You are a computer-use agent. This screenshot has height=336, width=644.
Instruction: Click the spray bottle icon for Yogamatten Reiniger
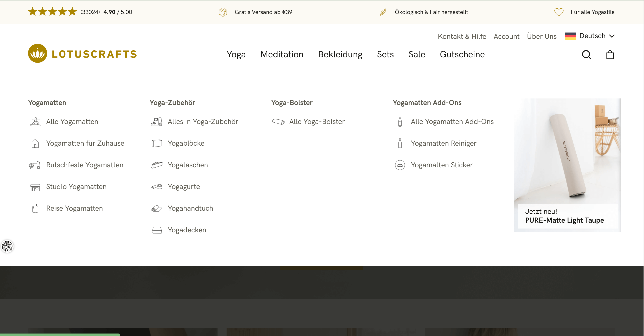400,143
